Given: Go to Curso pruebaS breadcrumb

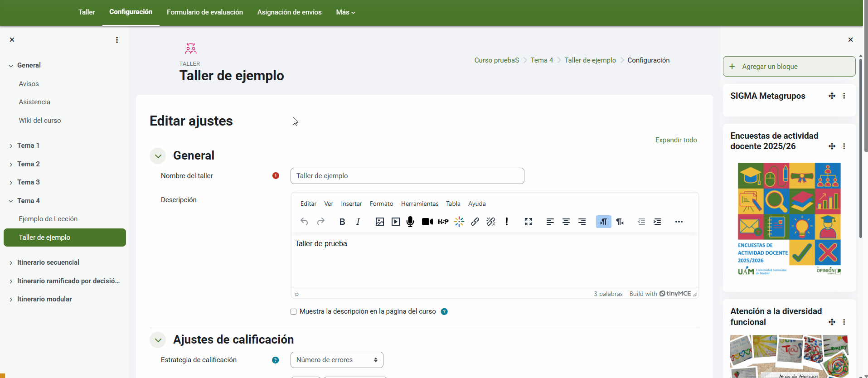Looking at the screenshot, I should tap(497, 60).
